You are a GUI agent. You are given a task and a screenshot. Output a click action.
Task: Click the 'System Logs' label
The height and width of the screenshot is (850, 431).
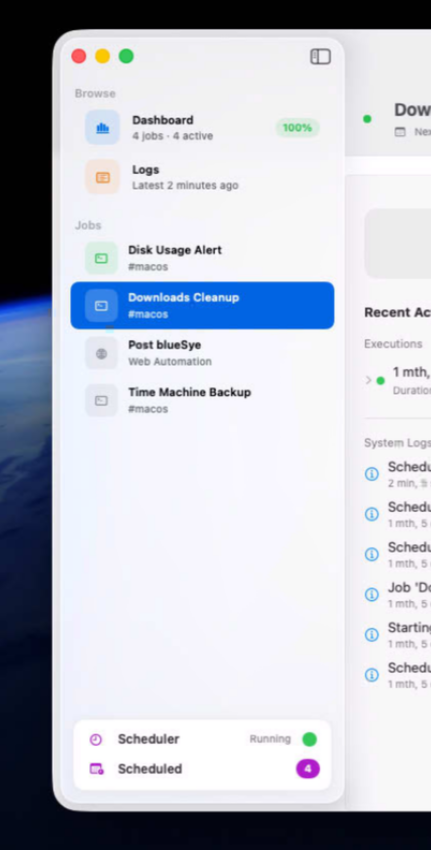pyautogui.click(x=397, y=443)
